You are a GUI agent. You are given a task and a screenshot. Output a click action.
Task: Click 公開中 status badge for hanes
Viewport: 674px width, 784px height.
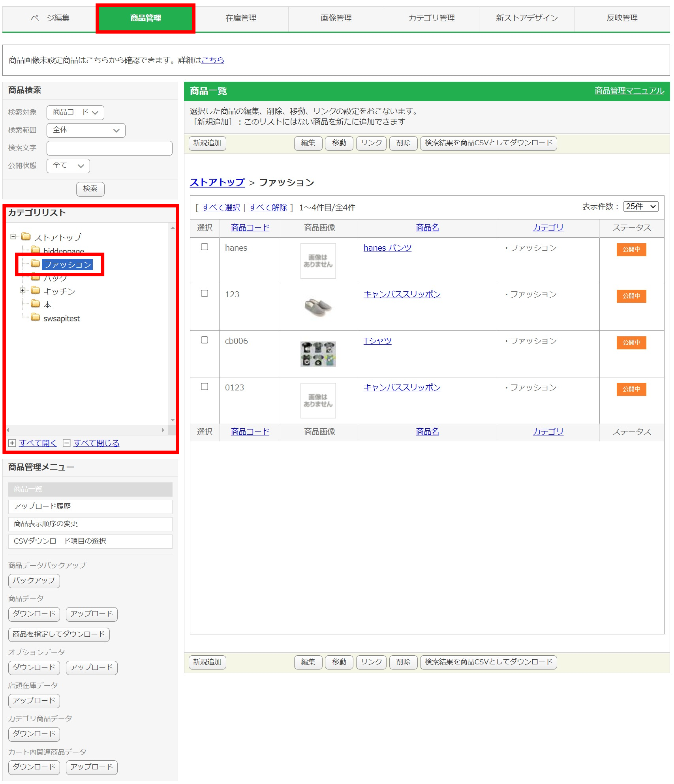pyautogui.click(x=631, y=249)
